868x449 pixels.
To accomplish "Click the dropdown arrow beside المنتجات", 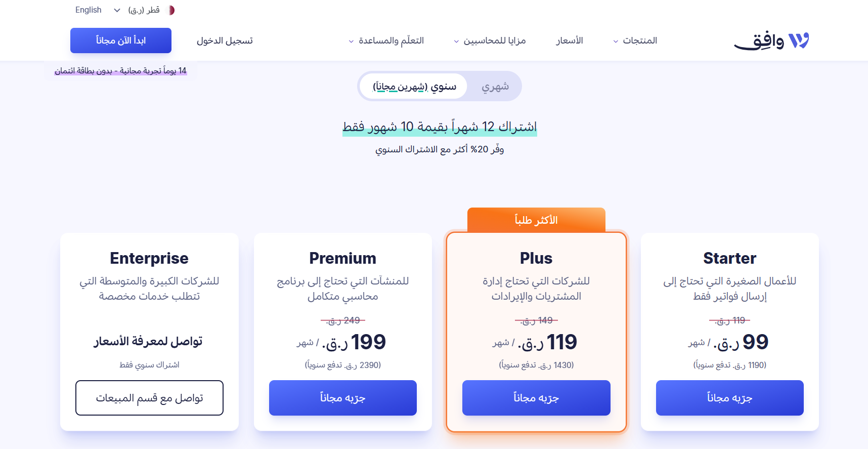I will (x=615, y=41).
